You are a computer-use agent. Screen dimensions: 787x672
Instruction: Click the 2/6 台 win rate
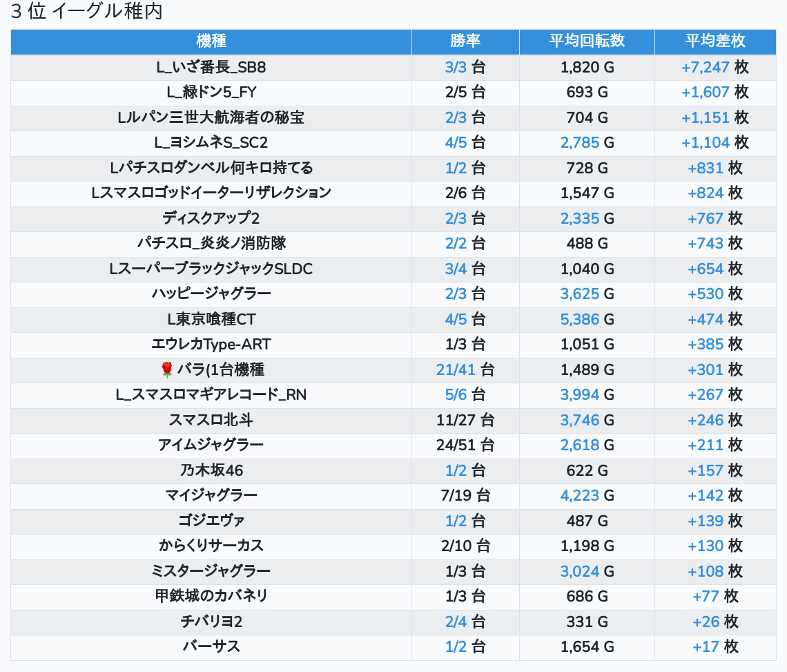tap(465, 193)
